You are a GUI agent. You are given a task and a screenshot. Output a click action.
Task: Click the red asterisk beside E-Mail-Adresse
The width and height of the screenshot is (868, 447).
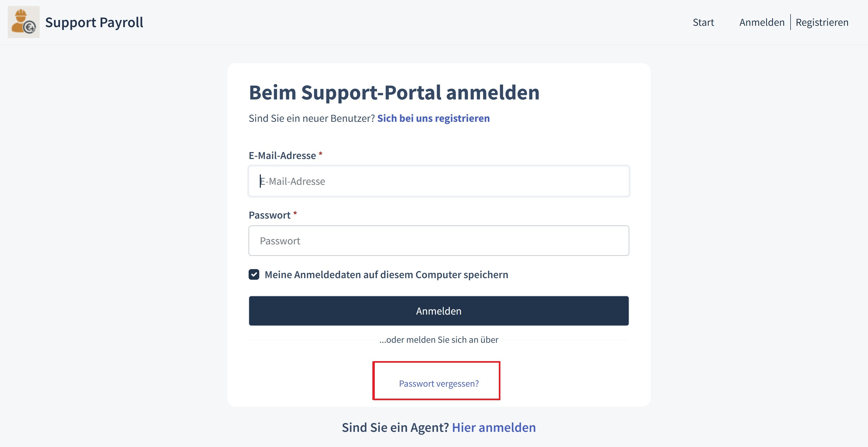[x=320, y=154]
